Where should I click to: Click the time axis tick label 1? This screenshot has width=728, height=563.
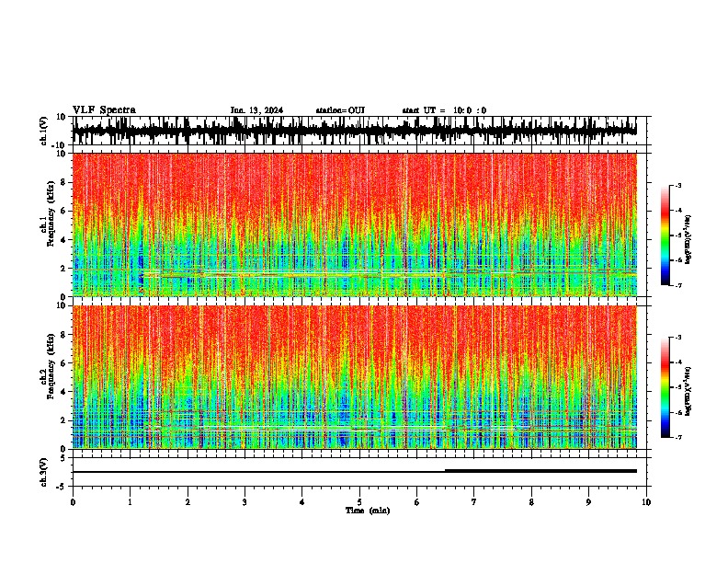[130, 502]
